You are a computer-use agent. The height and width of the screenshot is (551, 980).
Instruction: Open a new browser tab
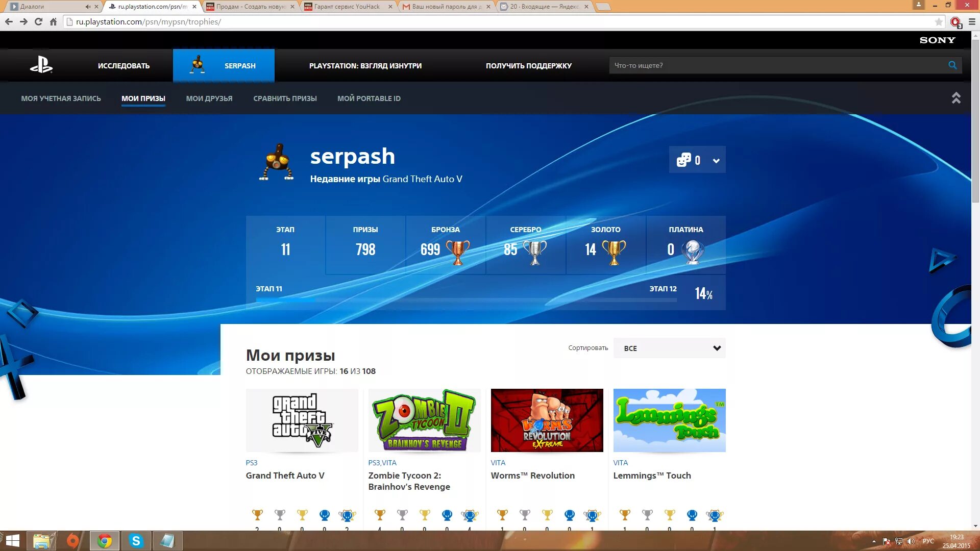pyautogui.click(x=603, y=7)
